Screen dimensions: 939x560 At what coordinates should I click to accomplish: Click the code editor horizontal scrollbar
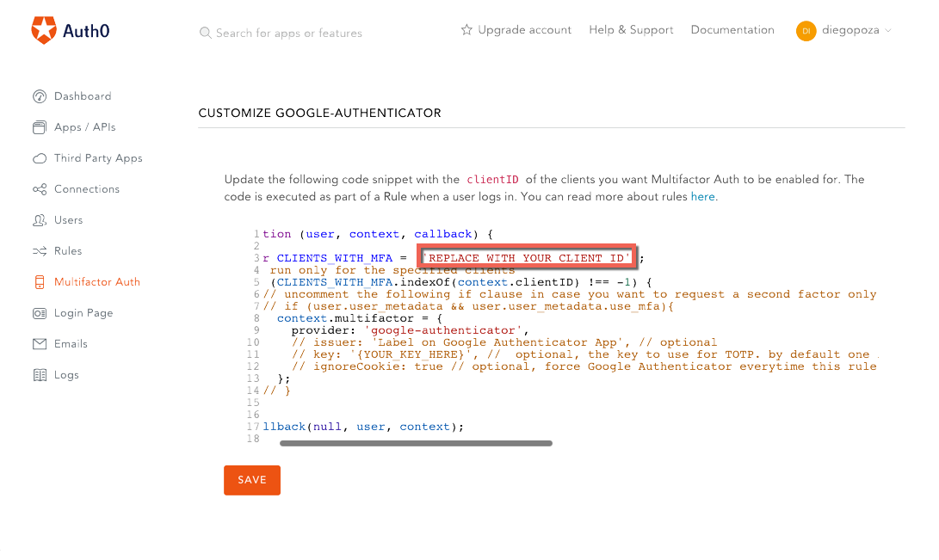pyautogui.click(x=416, y=443)
